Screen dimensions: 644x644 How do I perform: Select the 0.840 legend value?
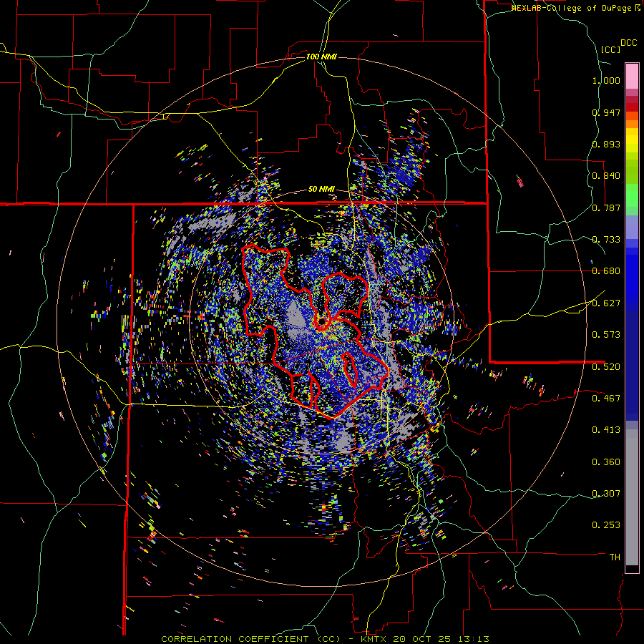coord(606,176)
